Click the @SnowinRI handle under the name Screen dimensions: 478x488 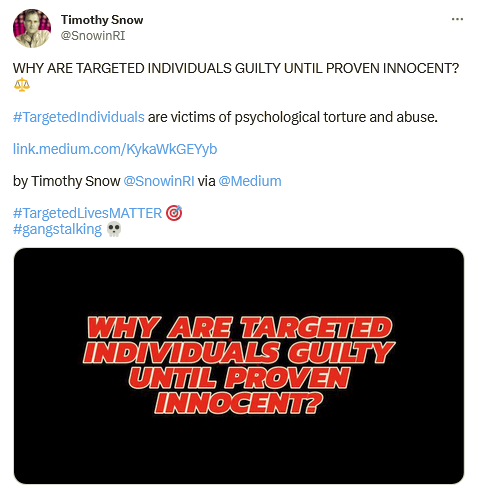pyautogui.click(x=93, y=36)
